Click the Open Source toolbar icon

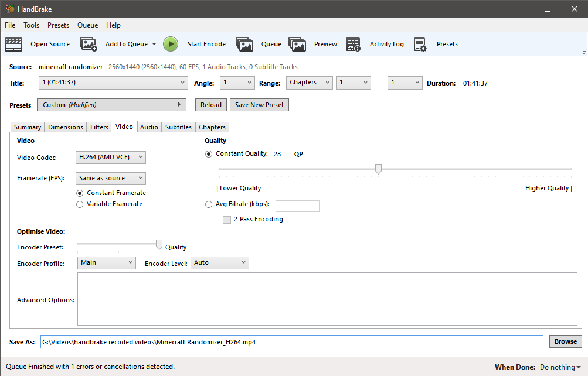13,44
